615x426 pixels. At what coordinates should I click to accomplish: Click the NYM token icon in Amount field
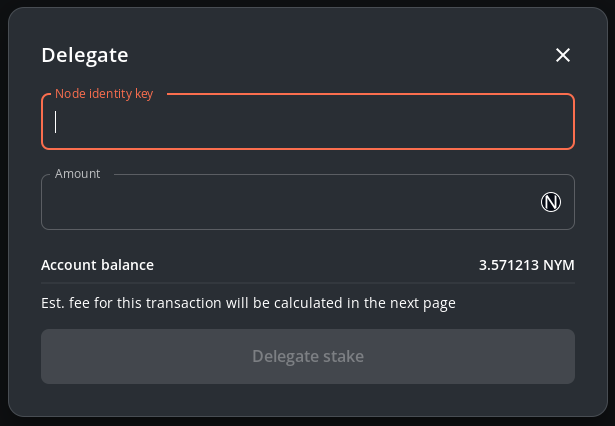pyautogui.click(x=551, y=202)
